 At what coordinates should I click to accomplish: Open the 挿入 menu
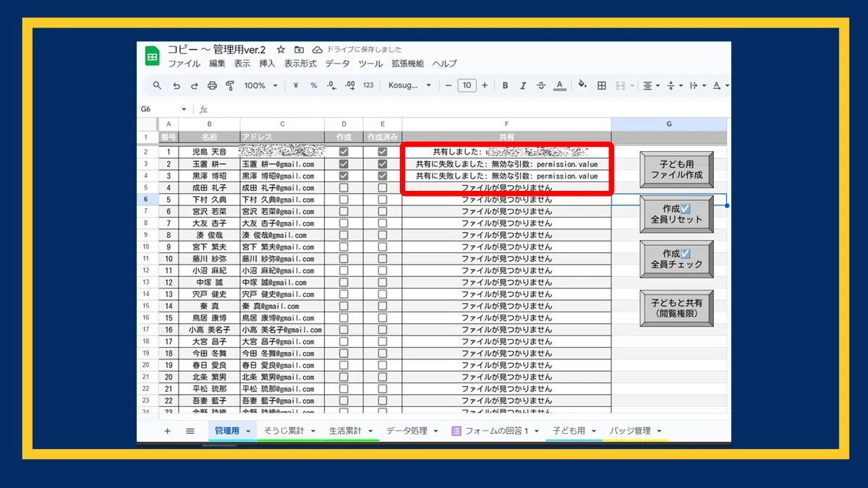pos(267,64)
